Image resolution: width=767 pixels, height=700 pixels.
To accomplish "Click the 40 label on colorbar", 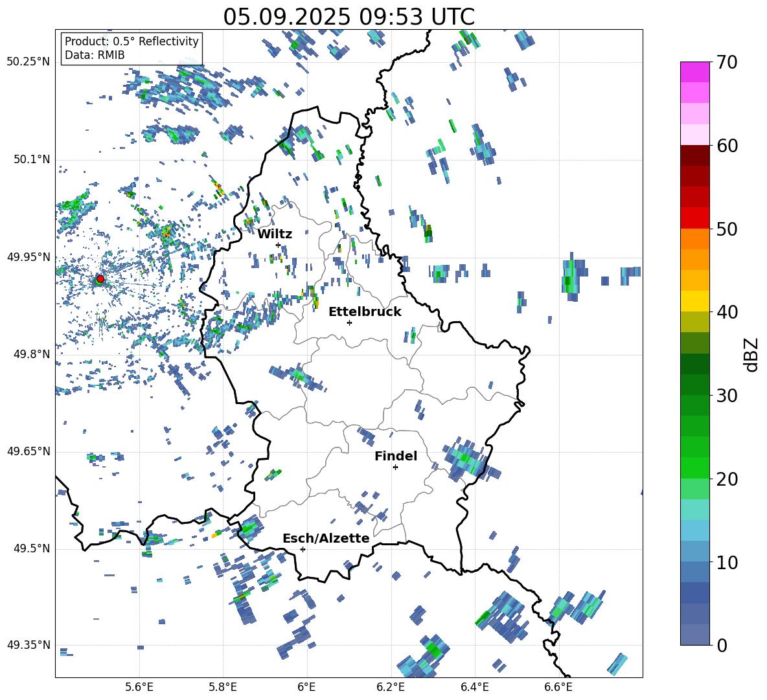I will 727,312.
